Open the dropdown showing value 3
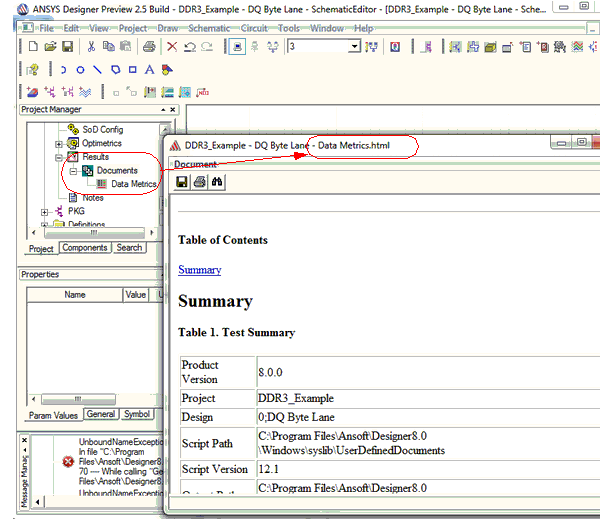Image resolution: width=600 pixels, height=527 pixels. [x=354, y=47]
